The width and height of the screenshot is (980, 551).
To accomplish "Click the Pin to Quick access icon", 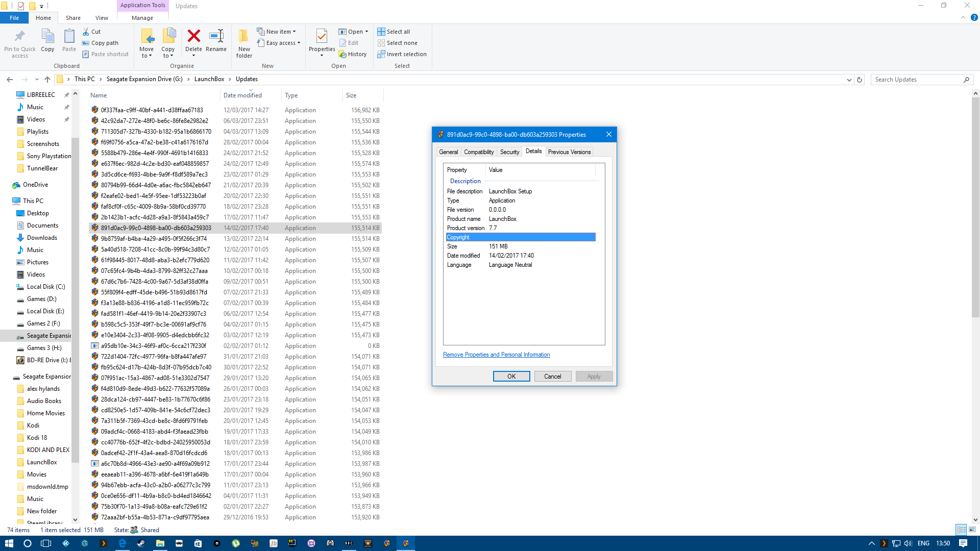I will click(x=20, y=36).
